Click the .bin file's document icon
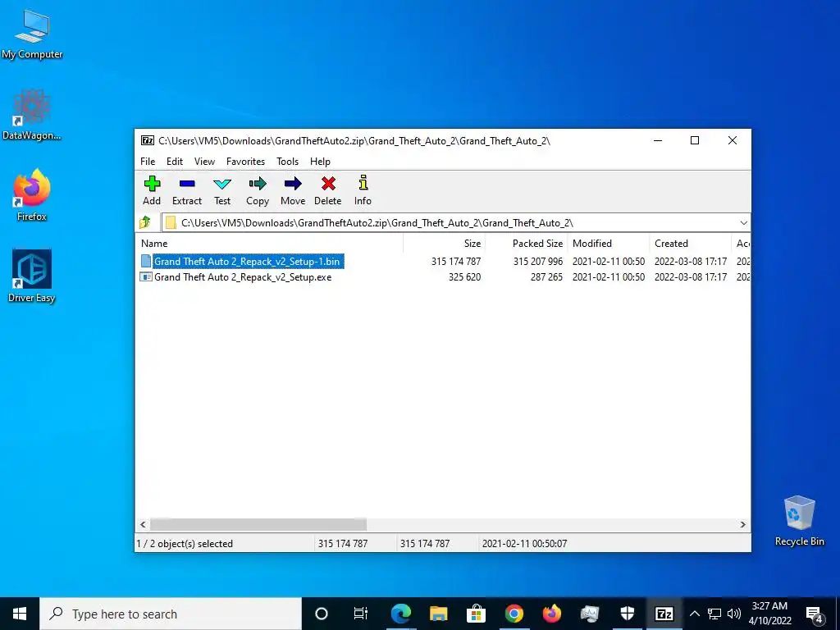Screen dimensions: 840x630 [146, 261]
